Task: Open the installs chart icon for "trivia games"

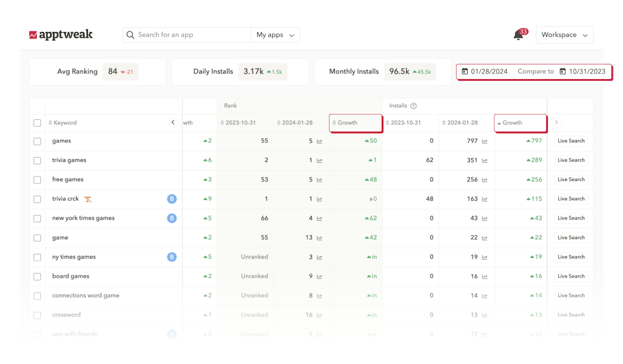Action: coord(484,160)
